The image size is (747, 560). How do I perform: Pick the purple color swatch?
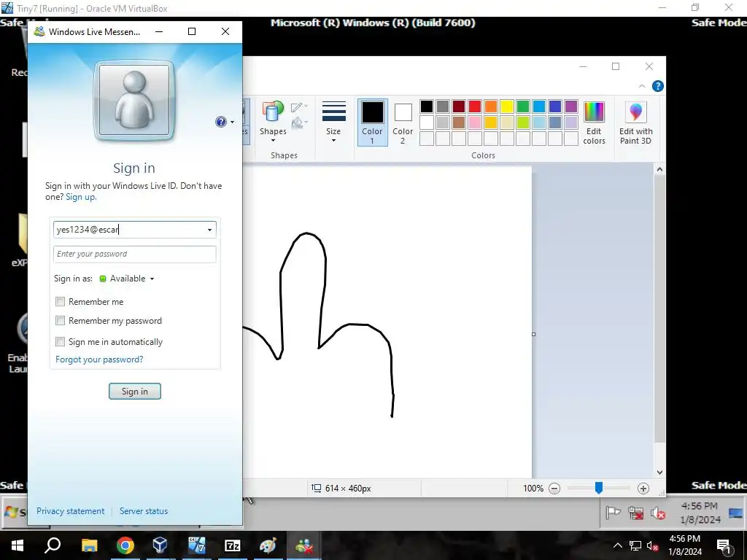(570, 106)
